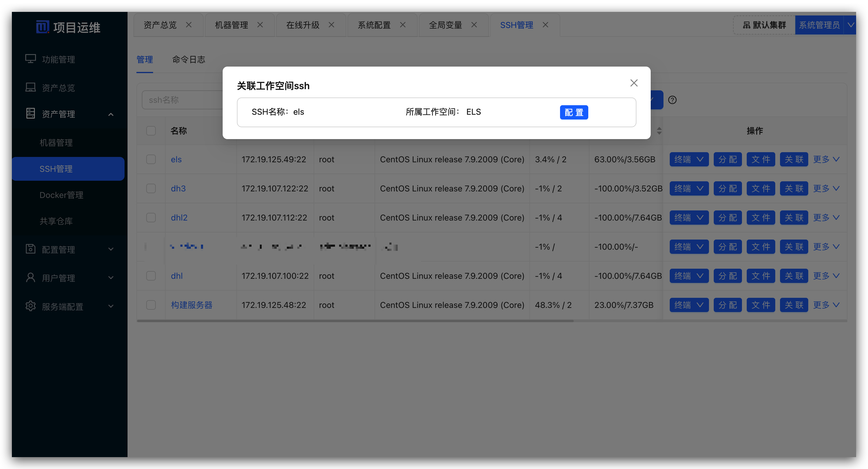Click the 服务端配置 gear icon
This screenshot has height=469, width=868.
click(30, 306)
